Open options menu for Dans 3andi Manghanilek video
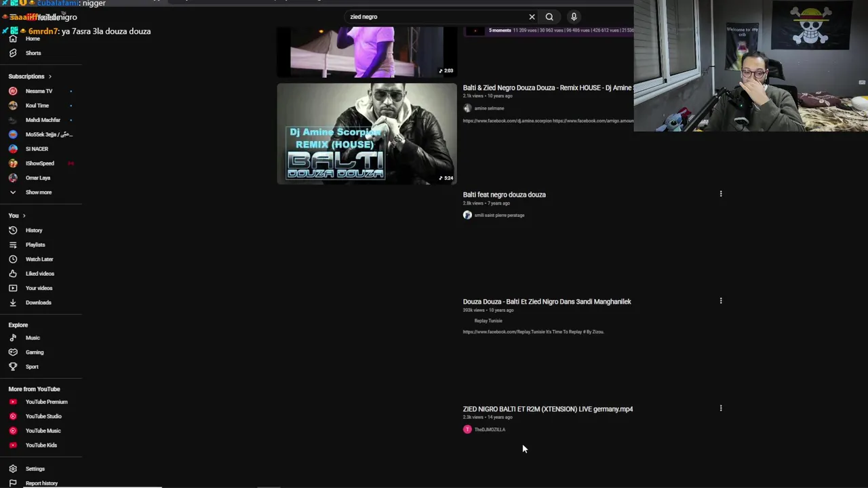 tap(721, 301)
